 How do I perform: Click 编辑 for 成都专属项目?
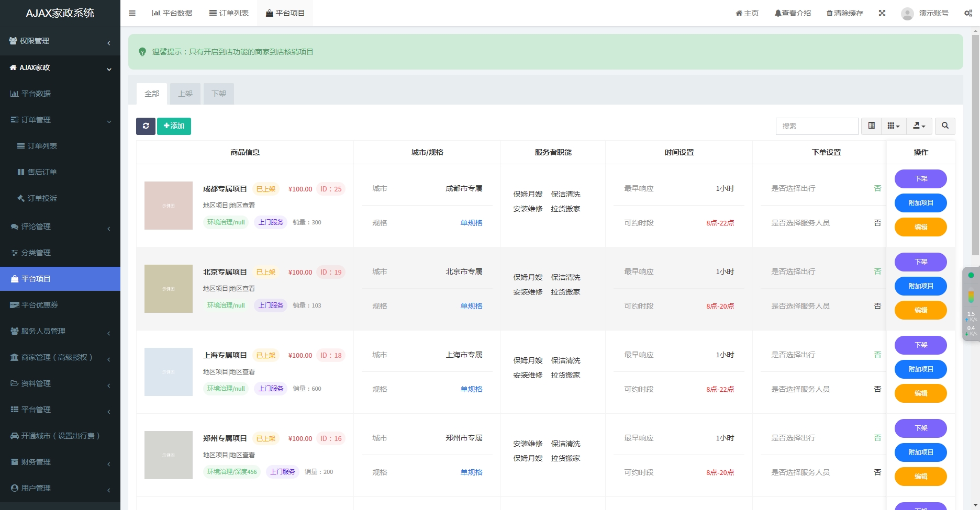point(920,227)
